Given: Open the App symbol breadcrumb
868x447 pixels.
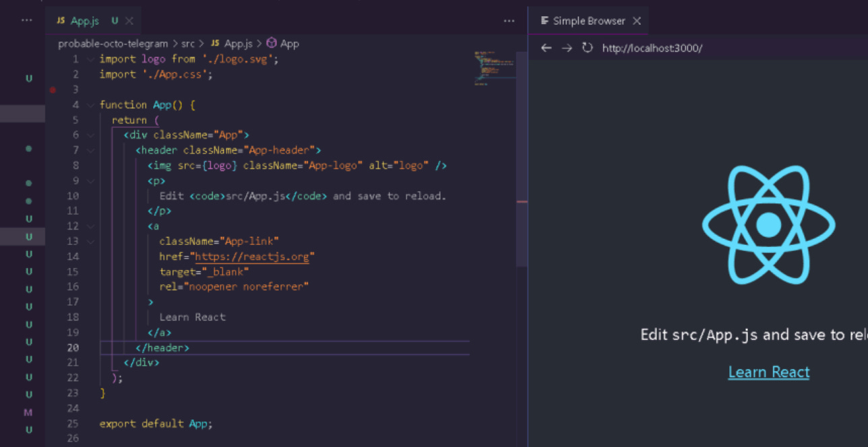Looking at the screenshot, I should (282, 44).
